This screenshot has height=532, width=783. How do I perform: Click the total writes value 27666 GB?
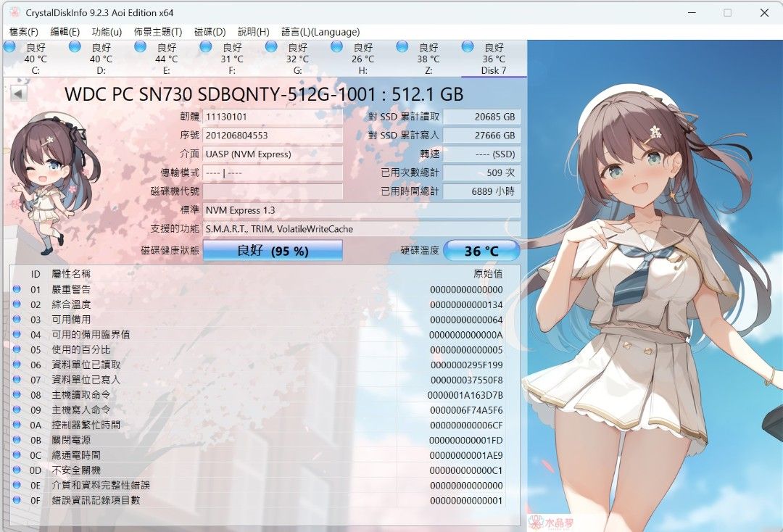click(x=481, y=136)
